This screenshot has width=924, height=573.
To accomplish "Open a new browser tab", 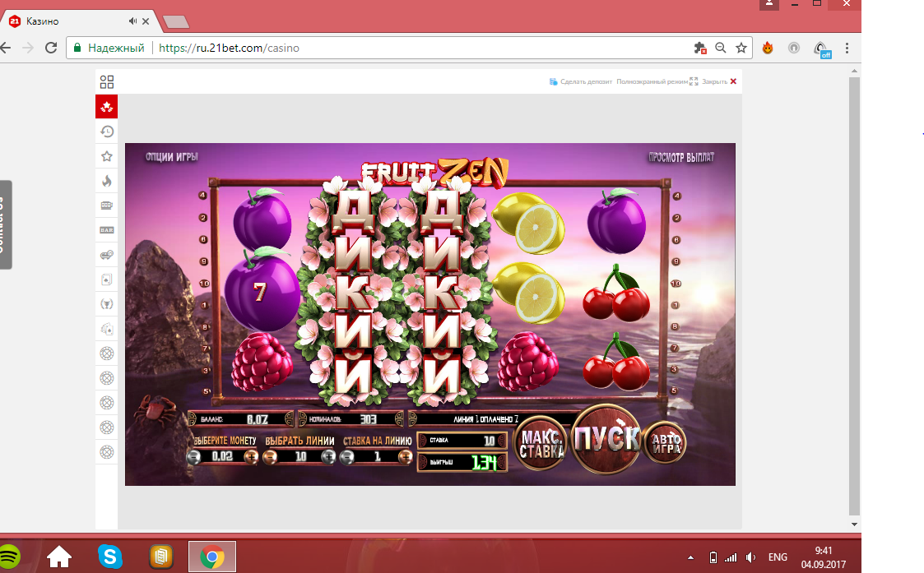I will tap(175, 22).
